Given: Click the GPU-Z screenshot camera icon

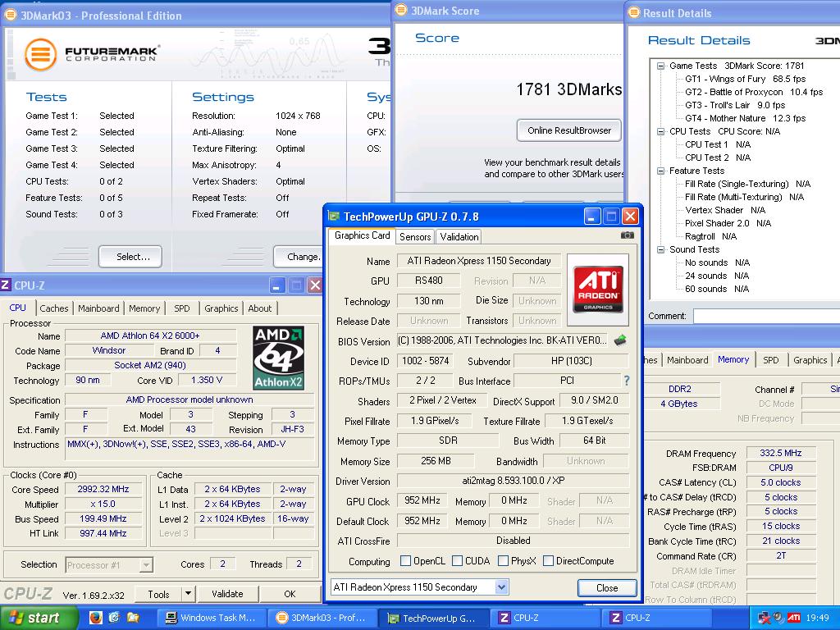Looking at the screenshot, I should tap(627, 235).
